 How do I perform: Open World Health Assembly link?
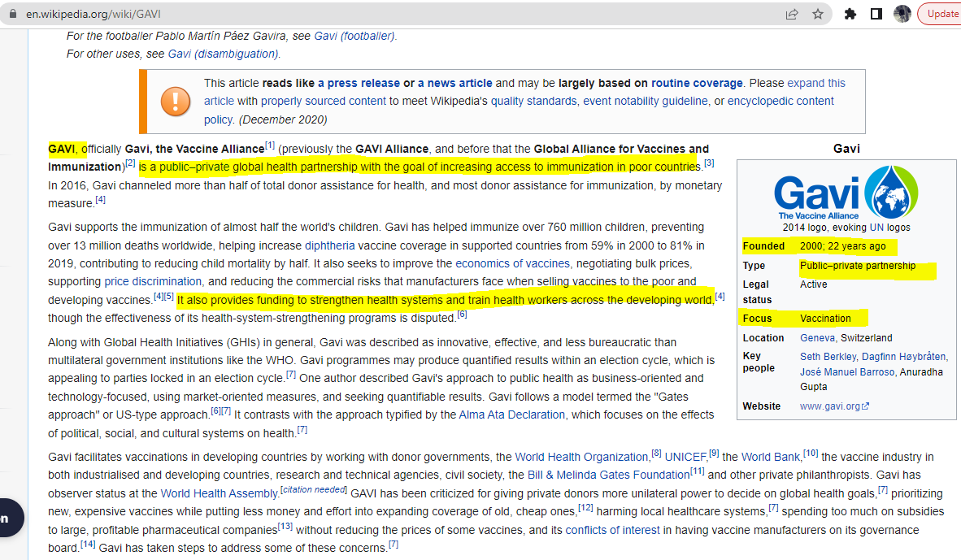pyautogui.click(x=219, y=493)
